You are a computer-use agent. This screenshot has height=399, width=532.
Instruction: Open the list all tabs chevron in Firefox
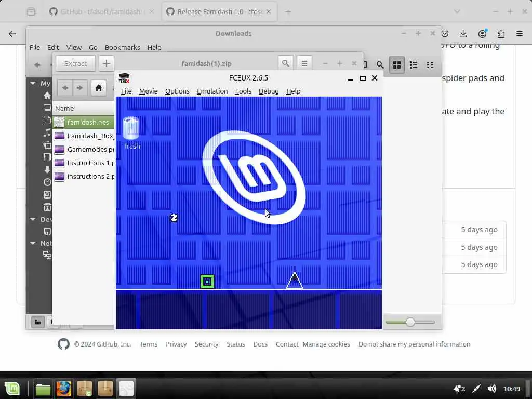457,11
